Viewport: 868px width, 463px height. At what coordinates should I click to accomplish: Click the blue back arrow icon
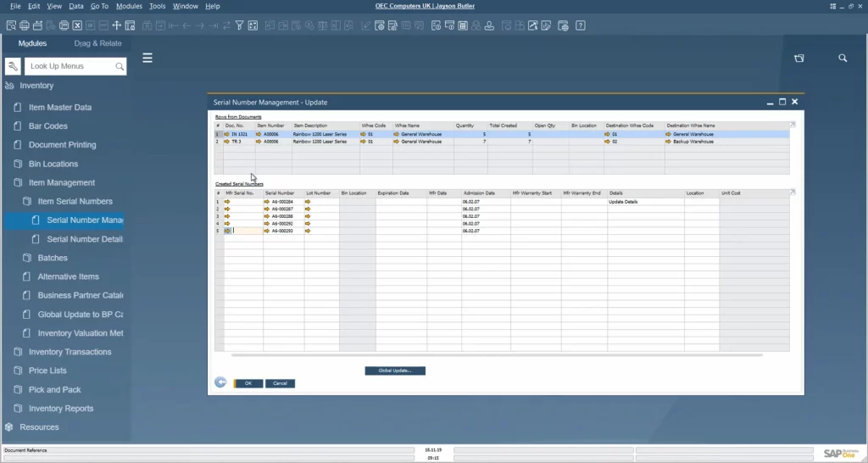point(221,382)
